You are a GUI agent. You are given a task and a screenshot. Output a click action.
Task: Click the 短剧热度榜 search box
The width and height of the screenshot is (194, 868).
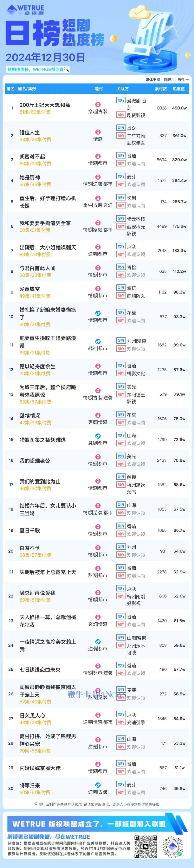point(38,69)
